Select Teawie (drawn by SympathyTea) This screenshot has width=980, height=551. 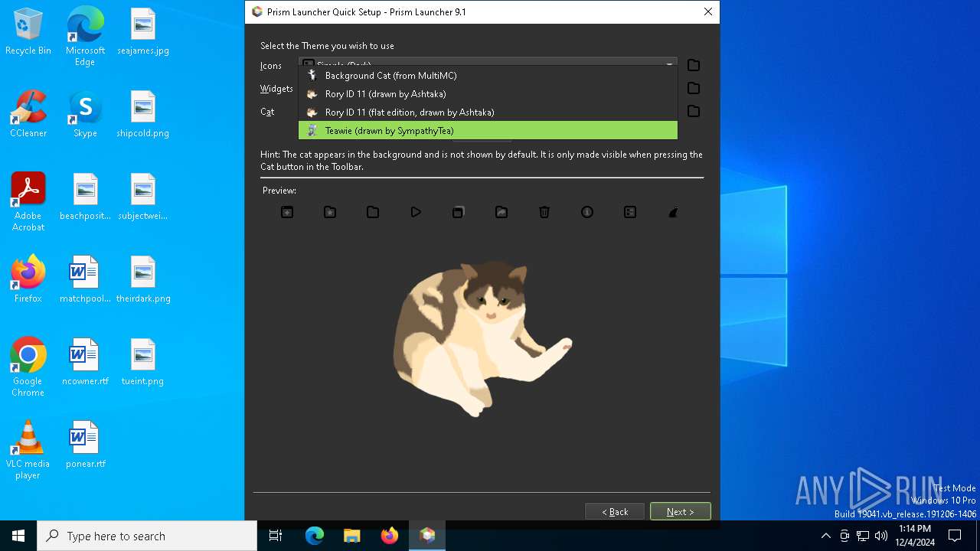(x=488, y=131)
